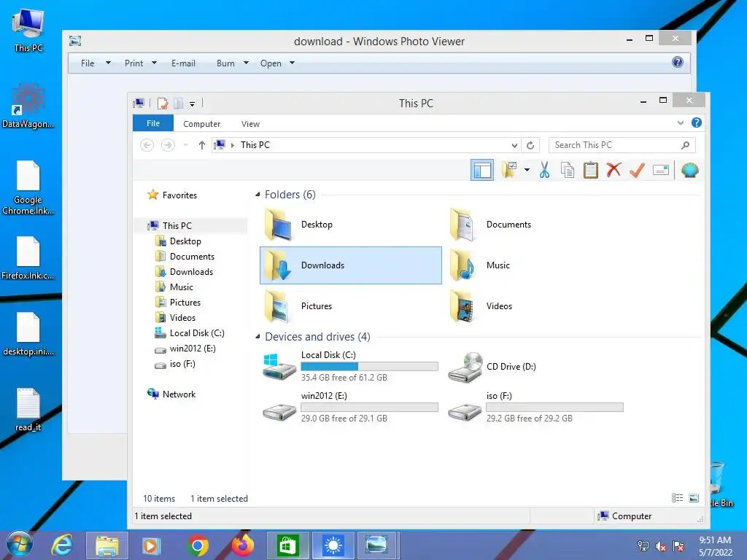Switch to large icons view
This screenshot has height=560, width=747.
coord(694,498)
